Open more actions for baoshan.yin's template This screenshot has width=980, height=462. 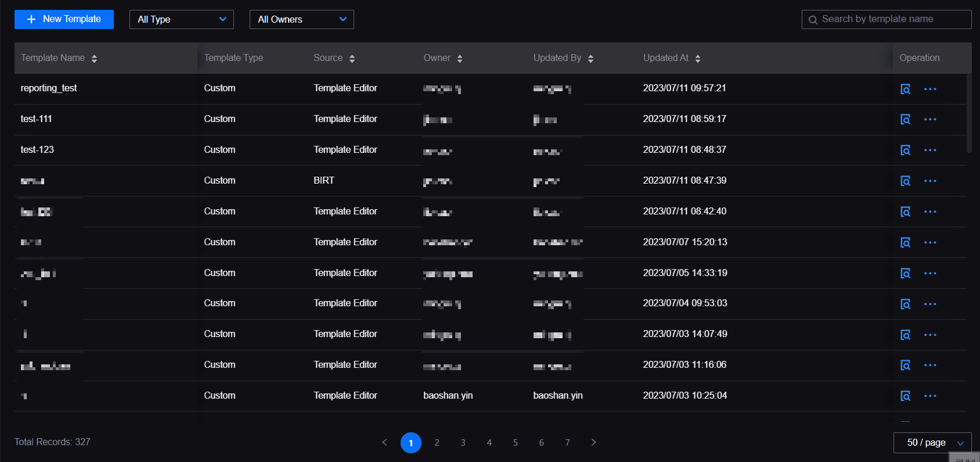pyautogui.click(x=930, y=396)
